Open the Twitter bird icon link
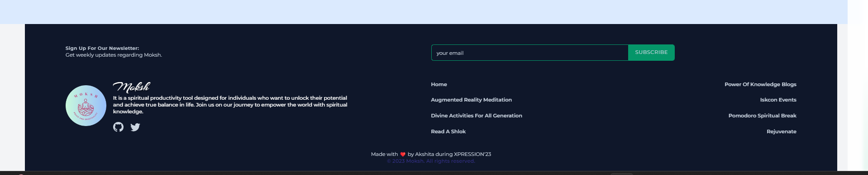This screenshot has height=175, width=868. tap(135, 127)
